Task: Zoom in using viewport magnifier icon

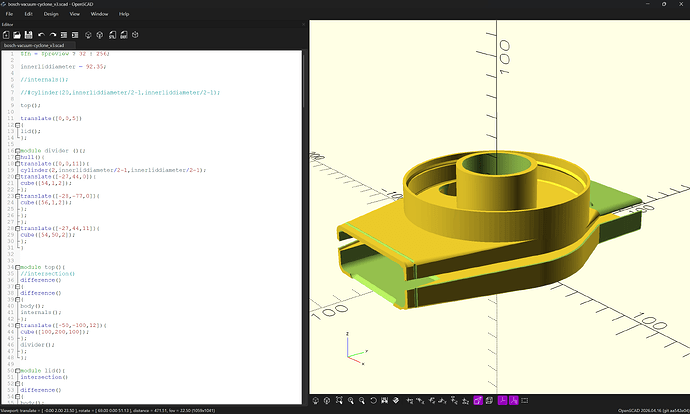Action: pyautogui.click(x=350, y=400)
